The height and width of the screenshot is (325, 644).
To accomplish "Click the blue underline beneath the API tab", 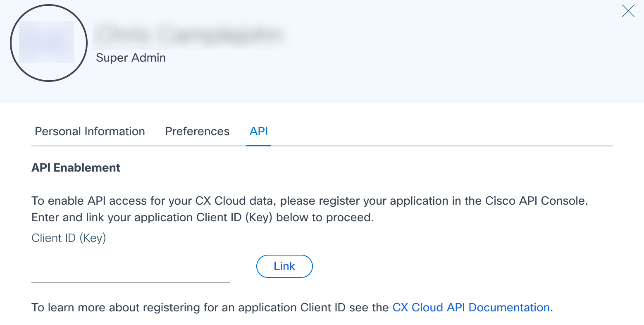I will tap(258, 145).
